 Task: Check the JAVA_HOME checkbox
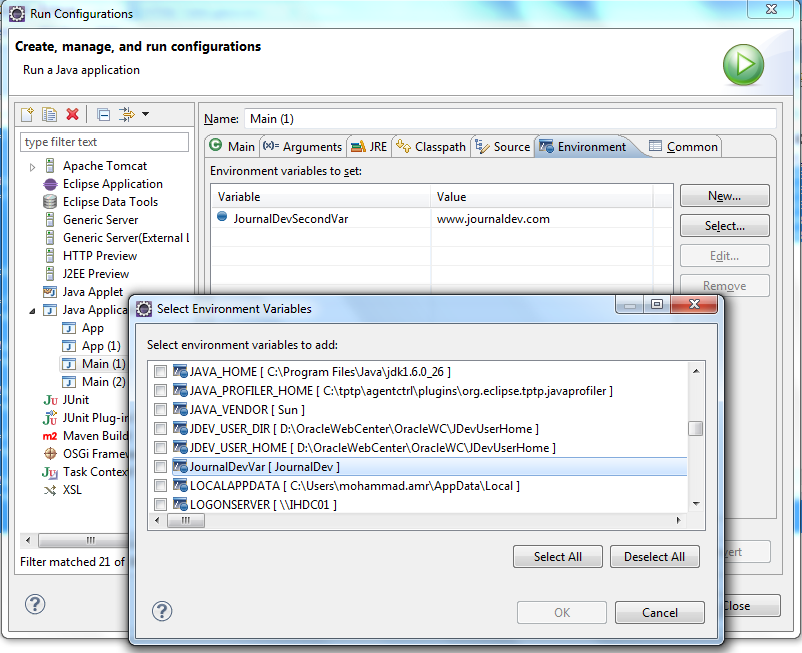pyautogui.click(x=160, y=372)
